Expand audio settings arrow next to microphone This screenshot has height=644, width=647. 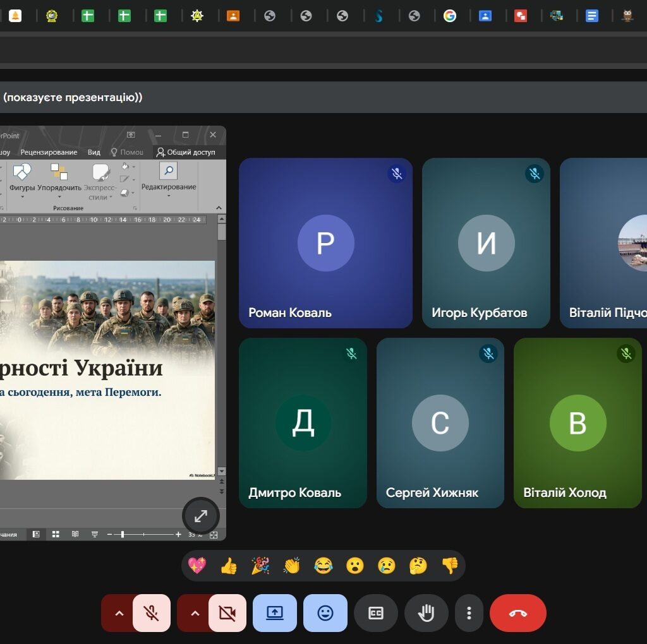119,613
